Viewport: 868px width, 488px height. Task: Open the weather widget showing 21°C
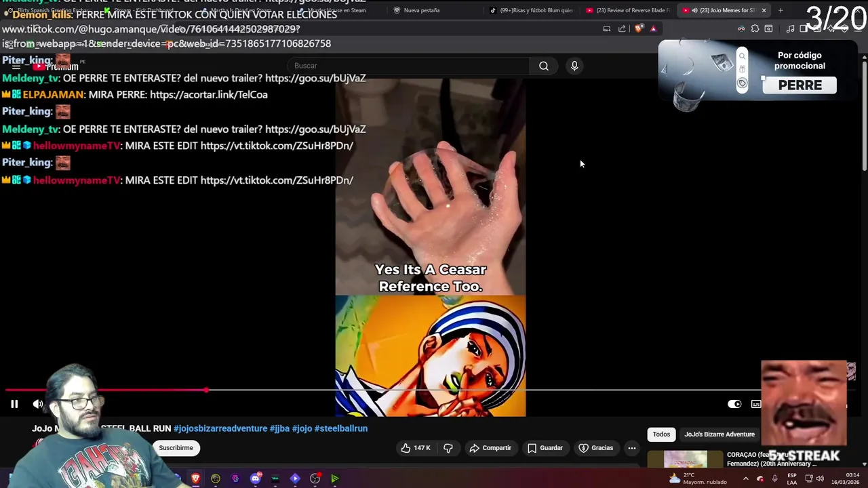tap(698, 479)
